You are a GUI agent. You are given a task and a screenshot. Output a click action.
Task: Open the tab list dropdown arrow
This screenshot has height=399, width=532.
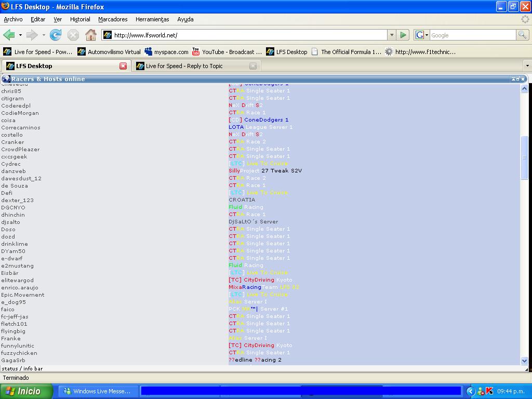click(x=527, y=65)
